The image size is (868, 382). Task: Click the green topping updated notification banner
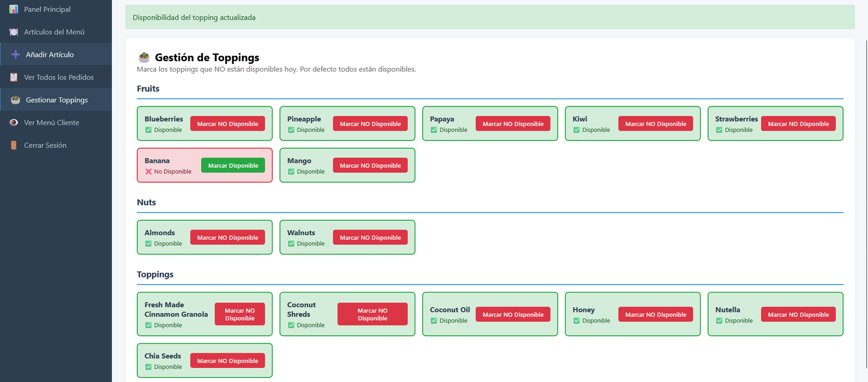coord(489,17)
